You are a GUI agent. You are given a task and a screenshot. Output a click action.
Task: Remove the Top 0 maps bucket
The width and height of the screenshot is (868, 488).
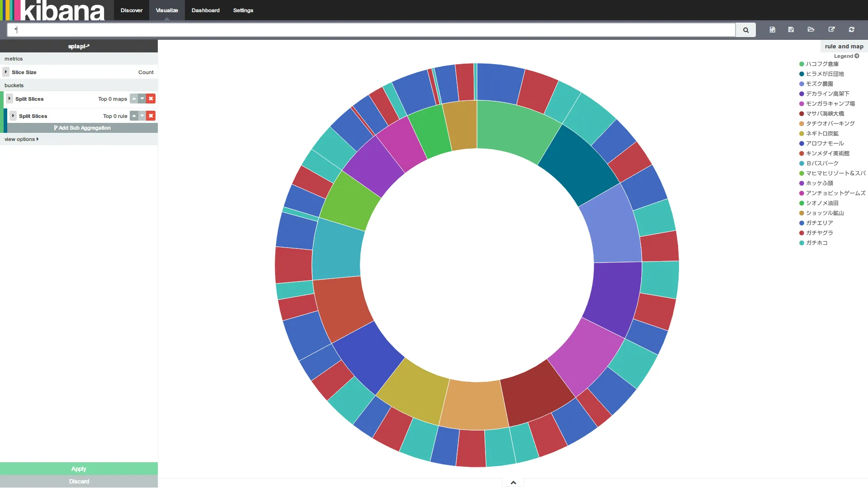click(151, 99)
